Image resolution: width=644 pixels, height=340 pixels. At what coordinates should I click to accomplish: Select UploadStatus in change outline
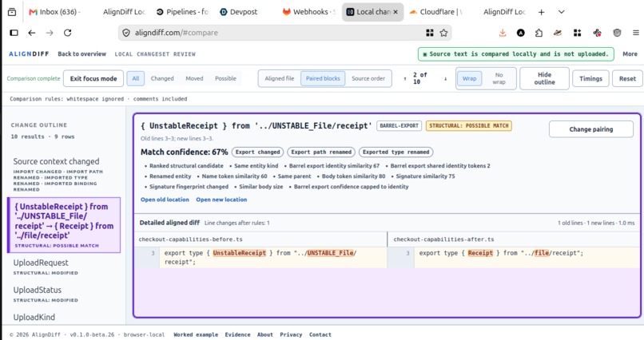64,294
